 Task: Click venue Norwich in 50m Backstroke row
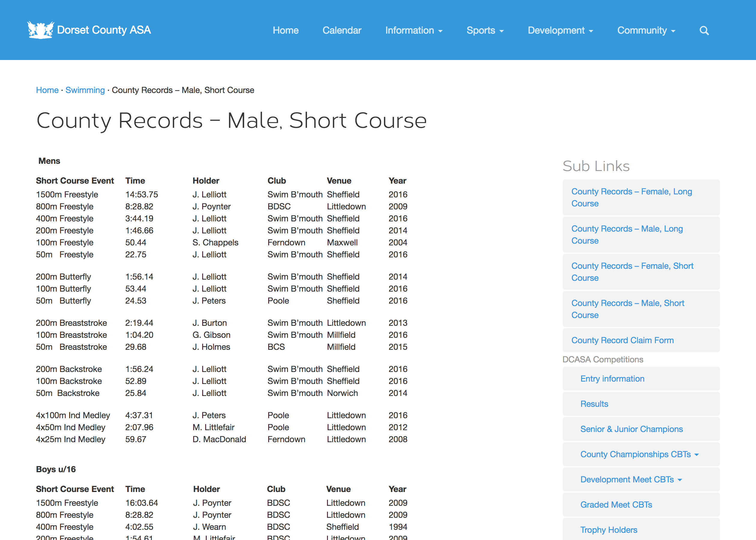342,393
